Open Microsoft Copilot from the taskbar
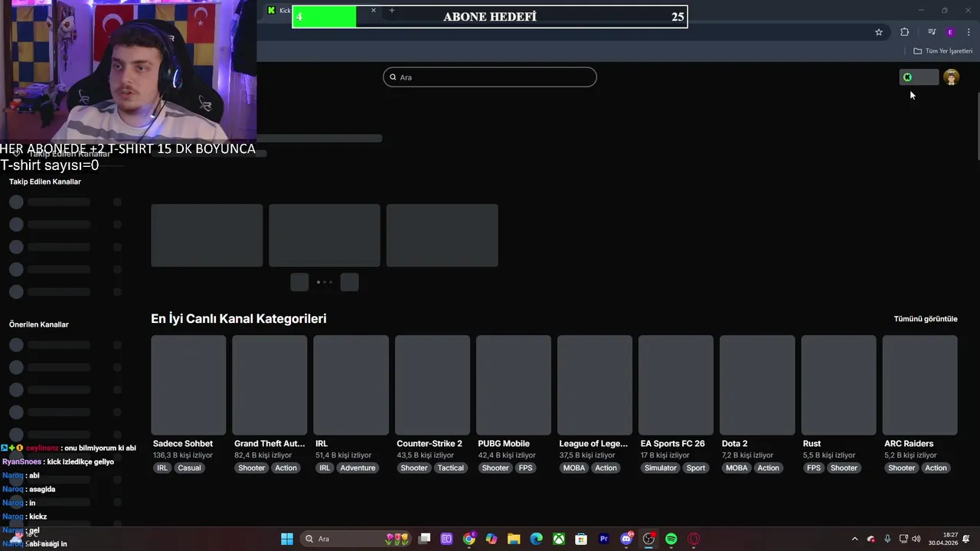Viewport: 980px width, 551px height. click(492, 540)
